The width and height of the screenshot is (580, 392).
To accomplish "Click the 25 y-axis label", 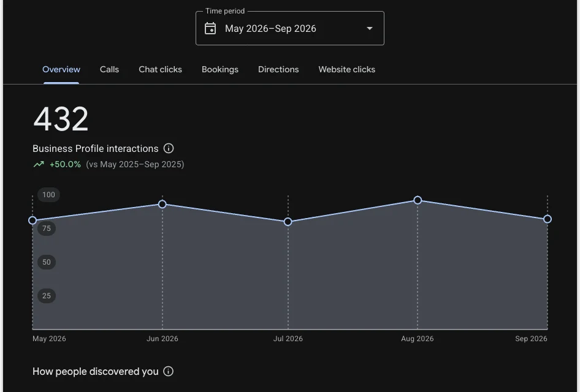I will tap(46, 296).
